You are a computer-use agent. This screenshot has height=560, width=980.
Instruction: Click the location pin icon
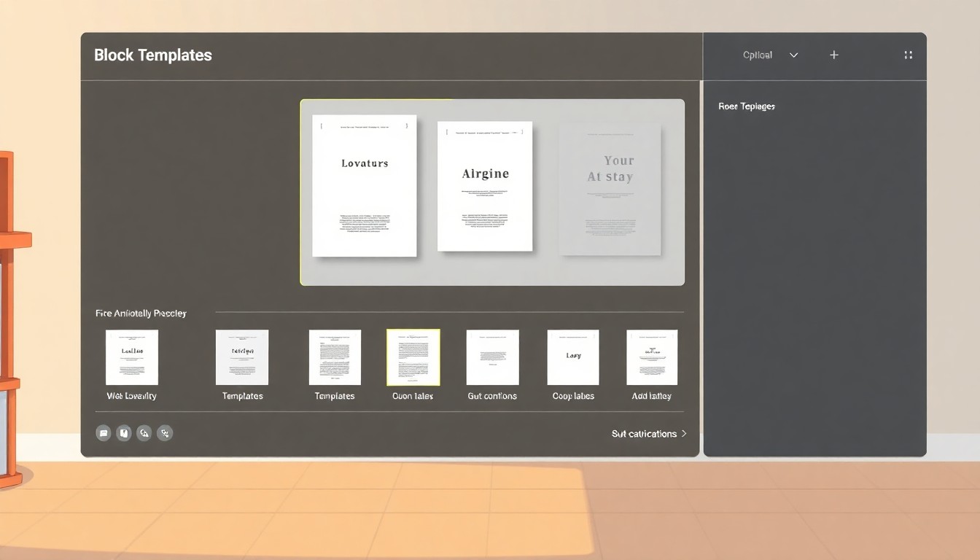click(x=144, y=433)
